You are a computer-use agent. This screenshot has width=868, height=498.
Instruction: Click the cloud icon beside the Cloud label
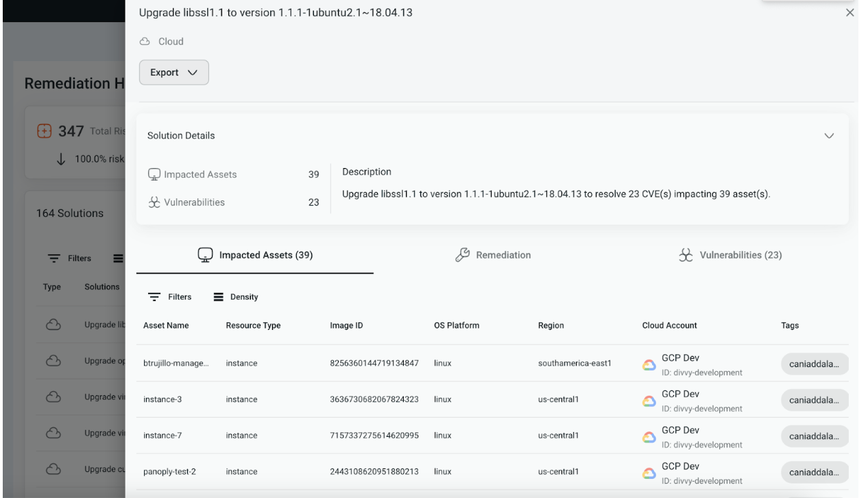(x=145, y=42)
